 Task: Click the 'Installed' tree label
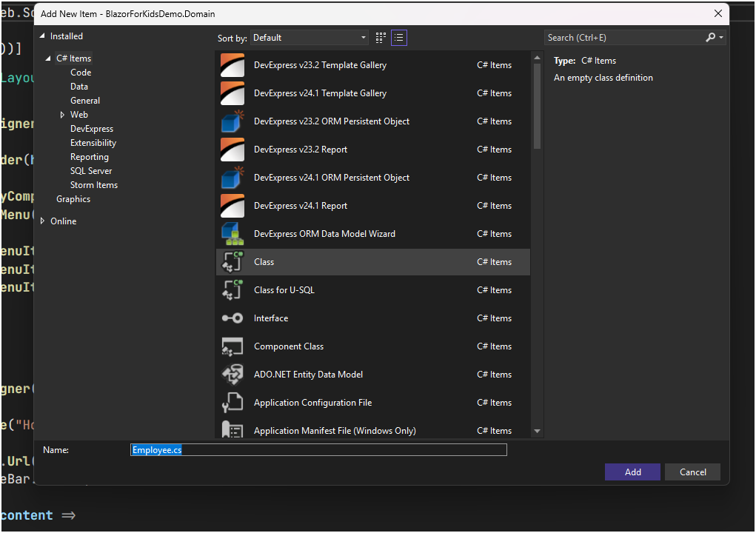(x=67, y=36)
